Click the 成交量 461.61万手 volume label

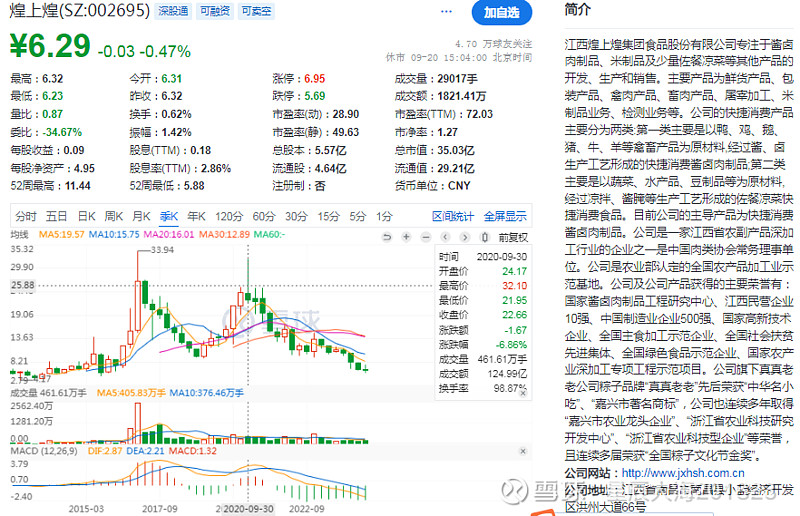click(48, 393)
